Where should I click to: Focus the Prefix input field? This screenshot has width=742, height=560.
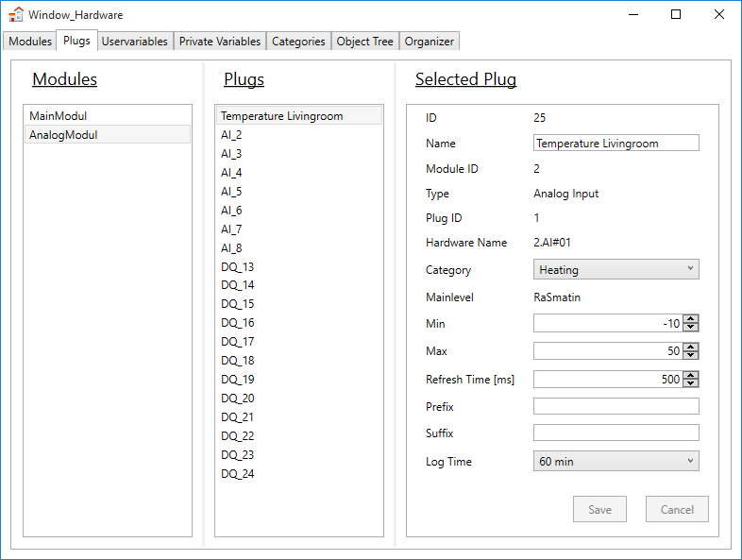coord(616,407)
